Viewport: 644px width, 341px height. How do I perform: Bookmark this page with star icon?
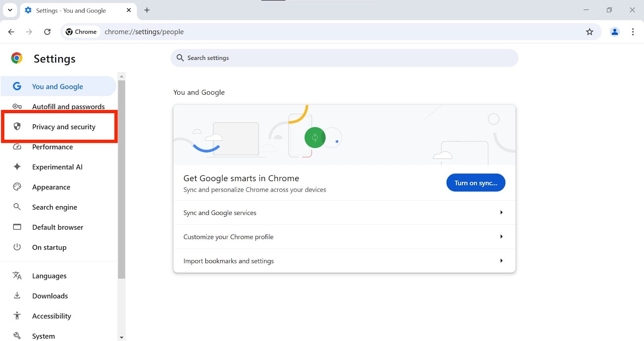click(x=590, y=32)
